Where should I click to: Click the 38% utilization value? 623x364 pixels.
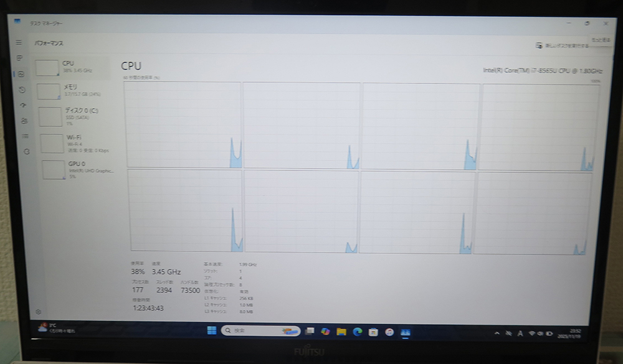coord(138,271)
